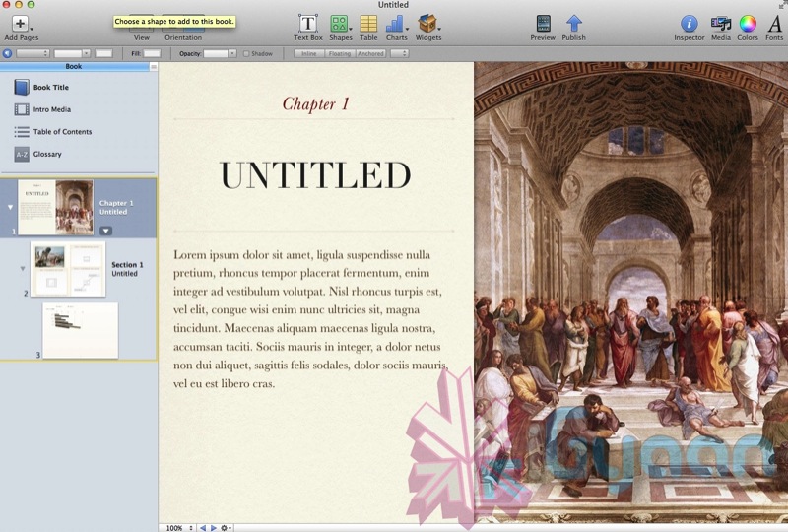Open the 100% zoom level dropdown
This screenshot has height=532, width=788.
tap(177, 528)
